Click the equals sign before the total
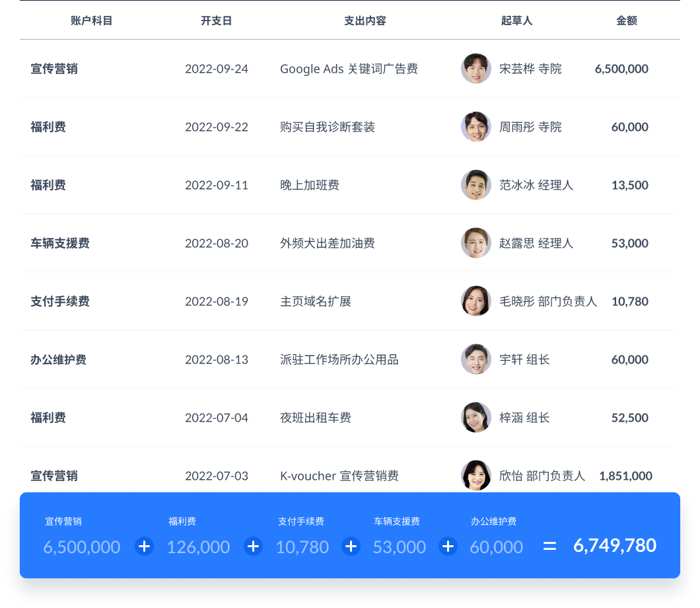Image resolution: width=700 pixels, height=608 pixels. [549, 547]
